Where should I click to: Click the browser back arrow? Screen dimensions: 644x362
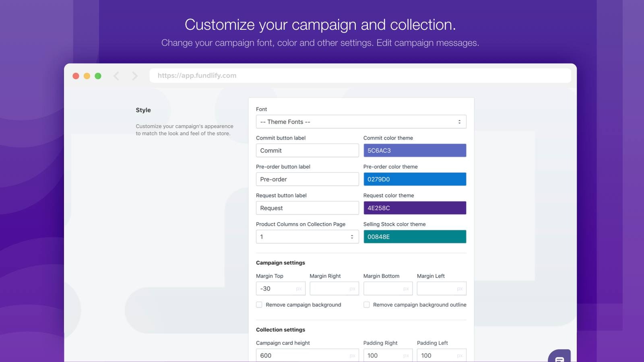116,76
